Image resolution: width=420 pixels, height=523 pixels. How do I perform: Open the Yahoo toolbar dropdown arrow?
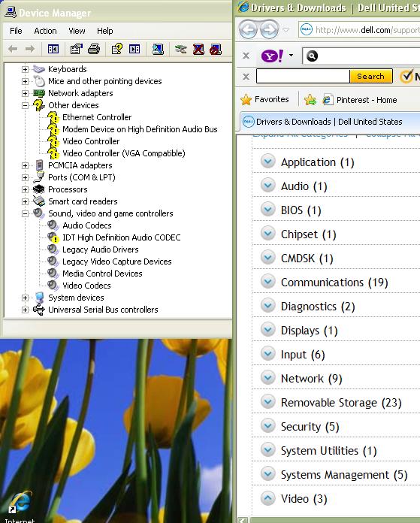[x=292, y=56]
